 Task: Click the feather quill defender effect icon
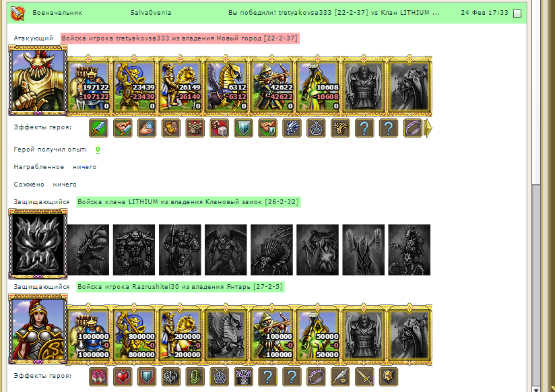(x=340, y=377)
